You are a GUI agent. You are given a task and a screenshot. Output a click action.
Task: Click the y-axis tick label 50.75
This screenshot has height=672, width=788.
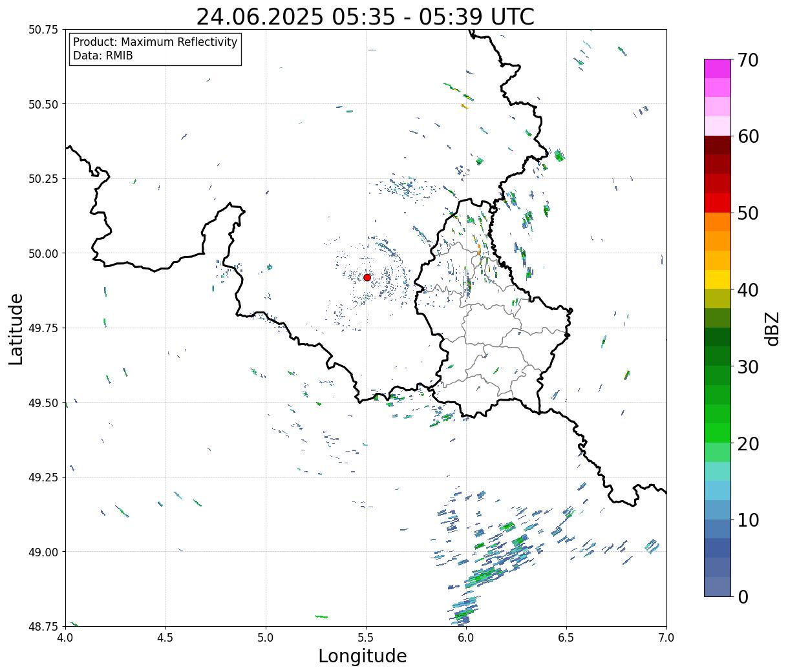tap(43, 30)
